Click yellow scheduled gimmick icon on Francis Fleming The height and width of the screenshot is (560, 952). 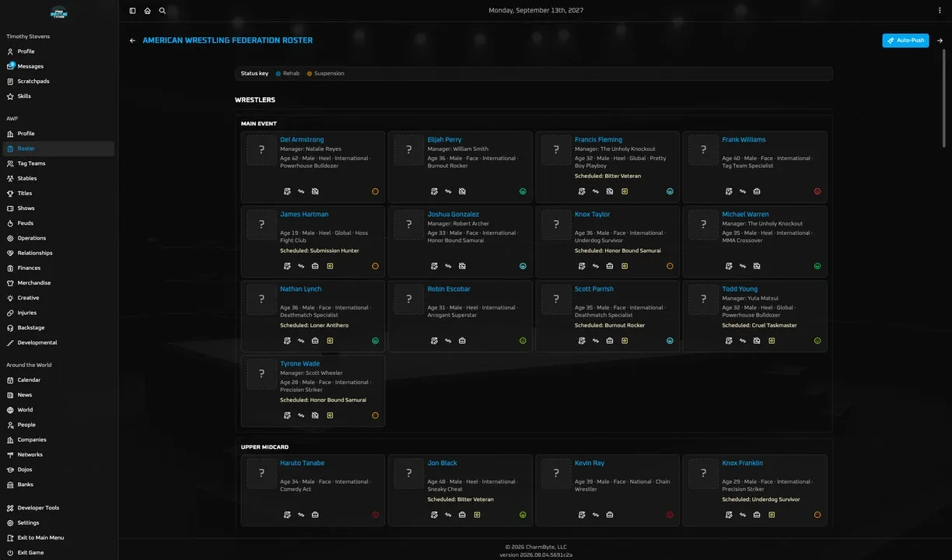625,191
